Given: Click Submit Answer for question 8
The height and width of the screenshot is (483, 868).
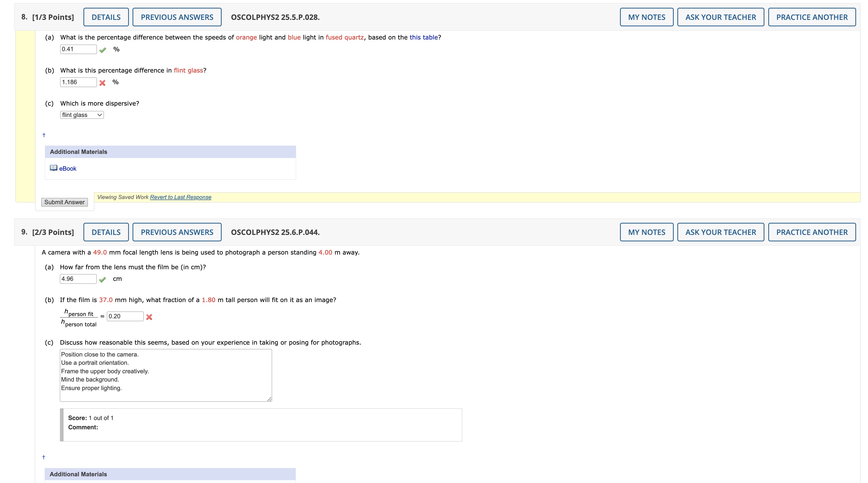Looking at the screenshot, I should click(64, 202).
